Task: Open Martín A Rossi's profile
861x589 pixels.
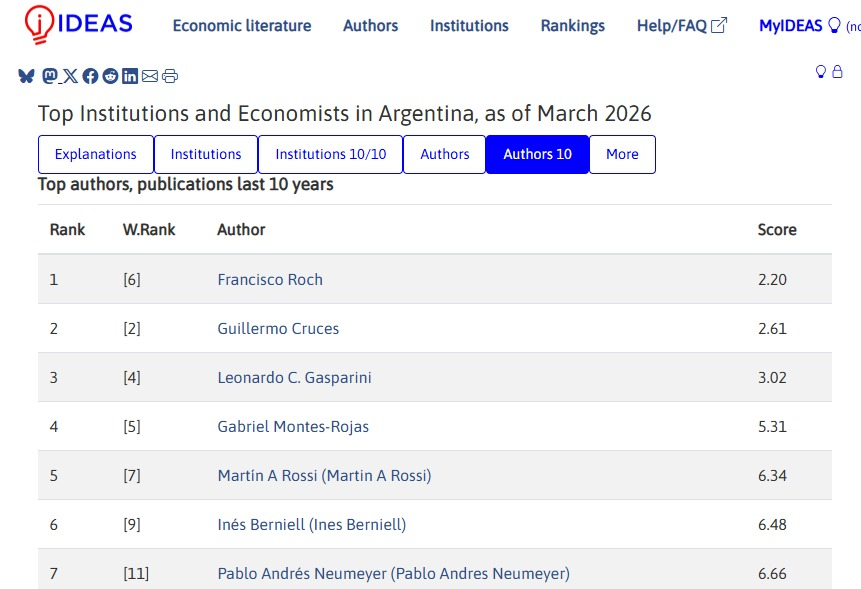Action: (x=325, y=475)
